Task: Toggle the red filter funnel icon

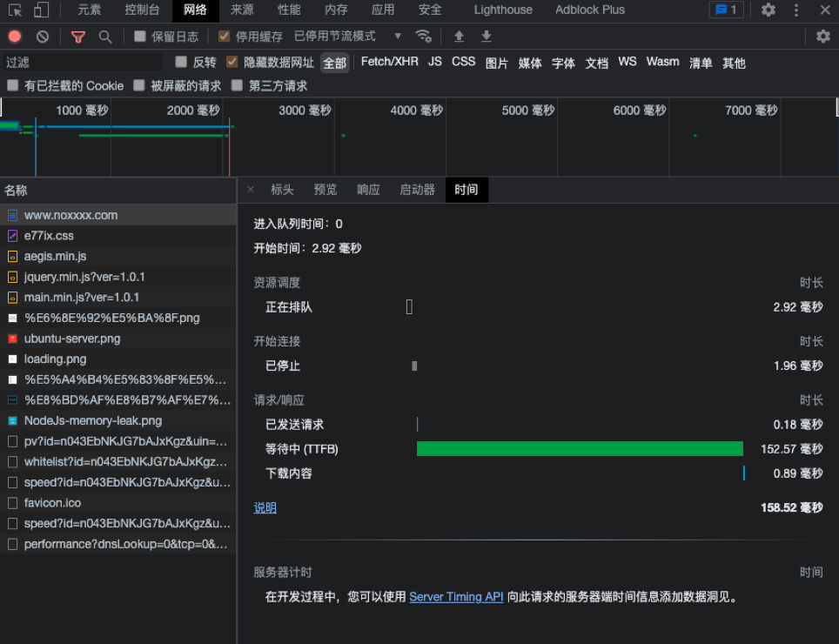Action: [78, 37]
